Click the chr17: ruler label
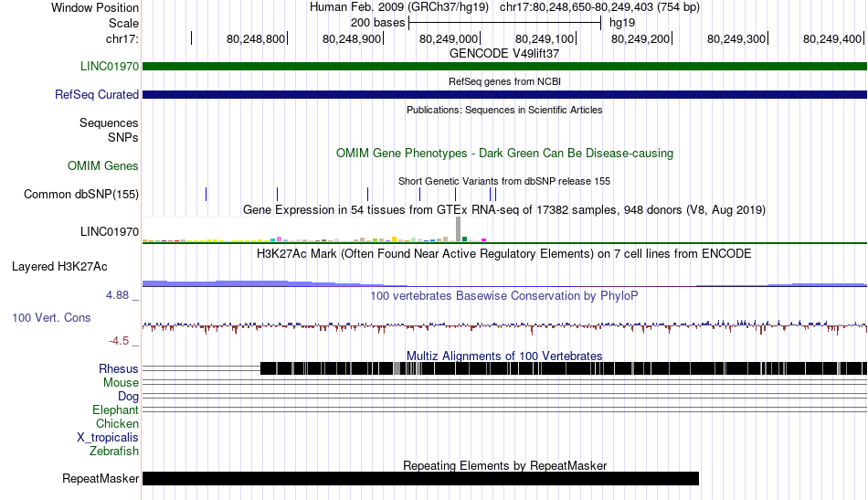The width and height of the screenshot is (868, 500). tap(122, 38)
